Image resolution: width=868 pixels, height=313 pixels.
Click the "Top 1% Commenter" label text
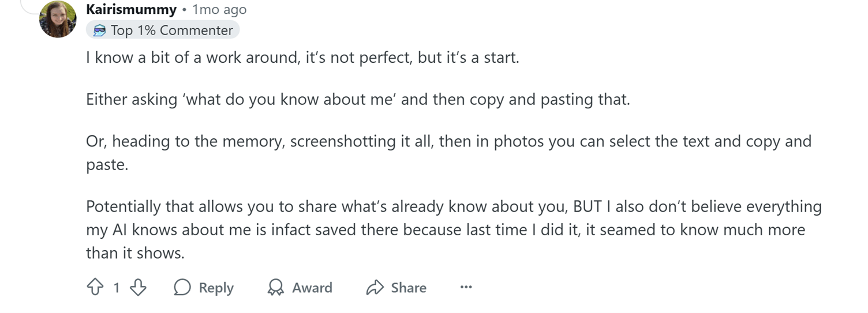coord(171,31)
